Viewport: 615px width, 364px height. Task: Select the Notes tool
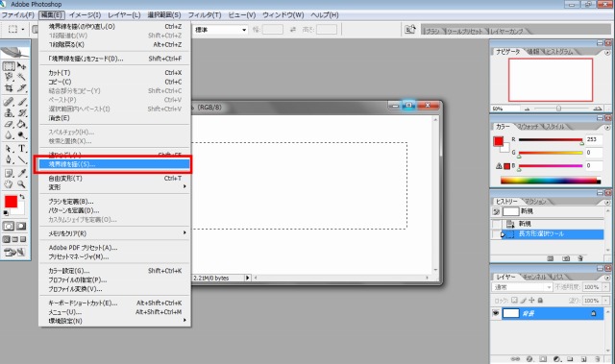tap(9, 173)
